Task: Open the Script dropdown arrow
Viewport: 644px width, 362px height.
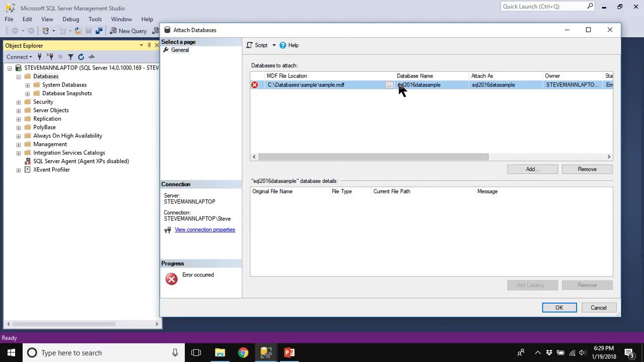Action: tap(274, 45)
